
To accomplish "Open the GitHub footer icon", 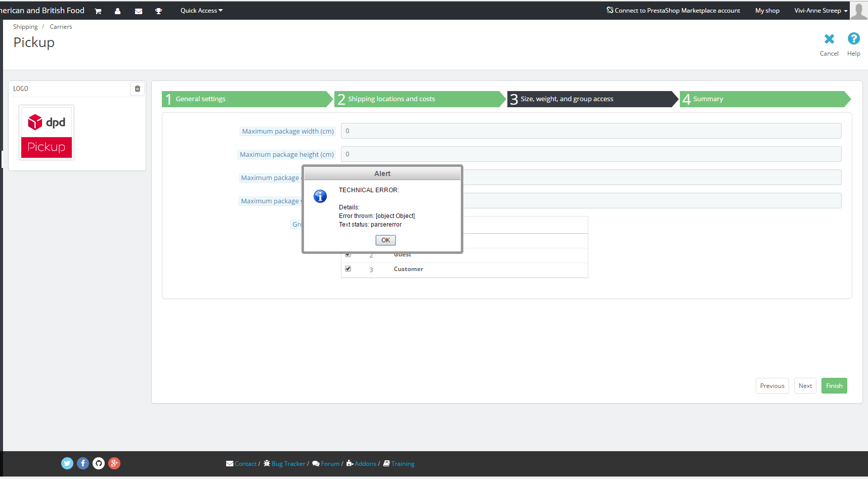I will click(99, 463).
